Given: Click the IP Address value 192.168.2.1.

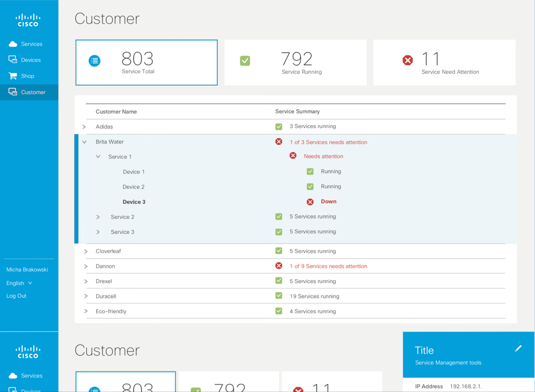Looking at the screenshot, I should (x=466, y=386).
